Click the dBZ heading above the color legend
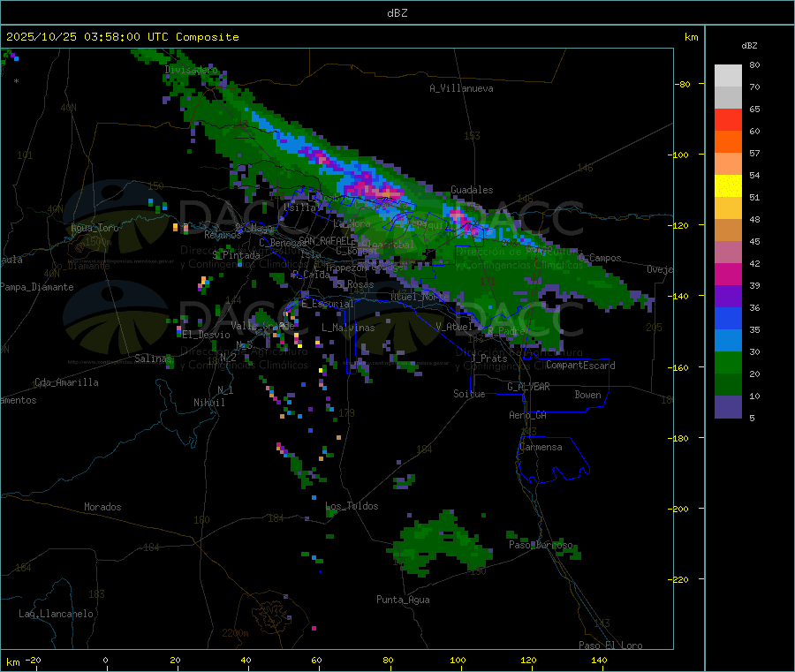 pos(749,46)
